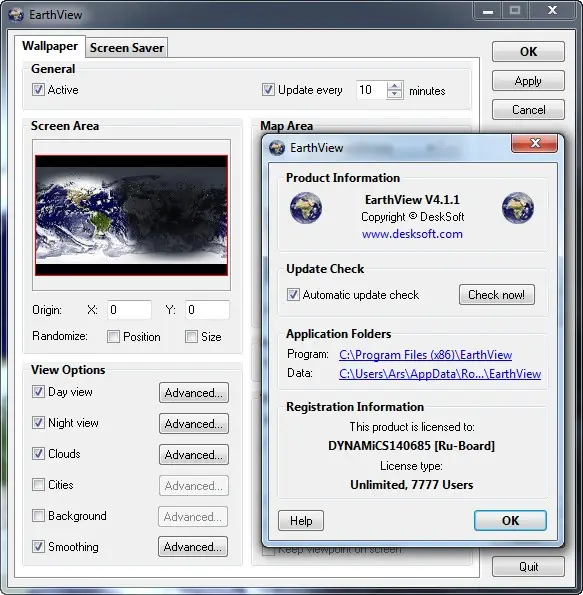Click the left globe icon in Product Information
This screenshot has height=595, width=583.
tap(306, 208)
